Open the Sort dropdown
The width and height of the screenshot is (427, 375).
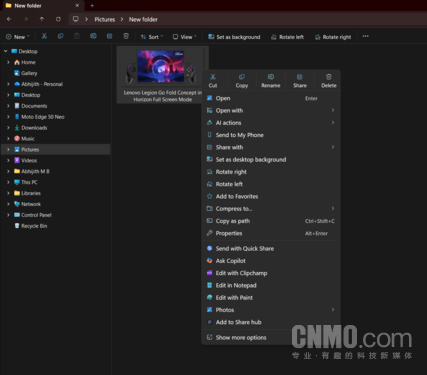152,37
